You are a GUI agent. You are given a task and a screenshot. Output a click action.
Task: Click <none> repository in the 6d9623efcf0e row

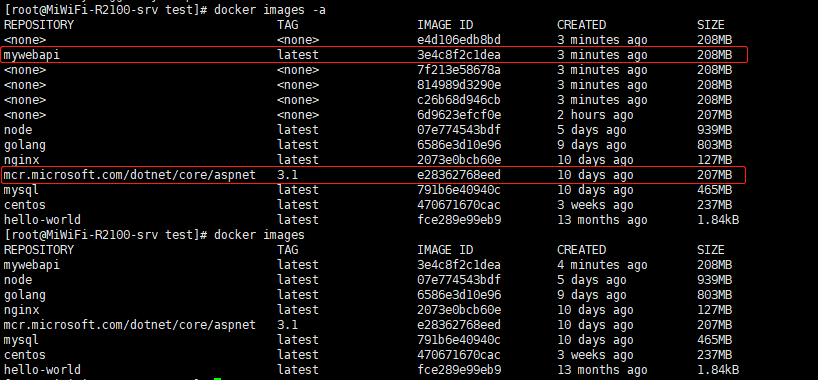(x=25, y=115)
